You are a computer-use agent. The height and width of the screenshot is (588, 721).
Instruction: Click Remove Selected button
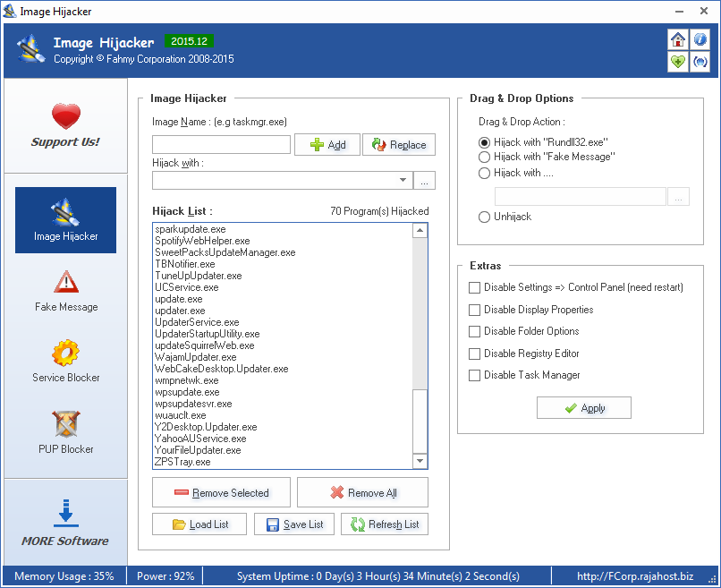221,492
